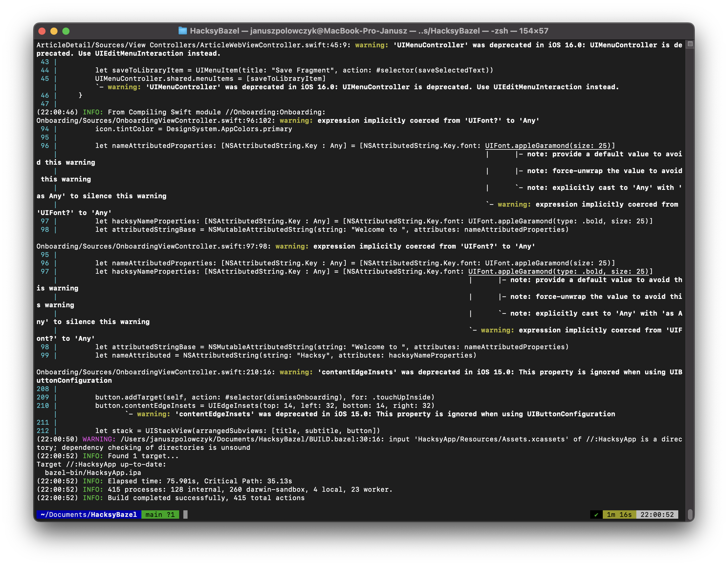This screenshot has width=728, height=566.
Task: Click the green checkmark status in prompt
Action: [x=596, y=515]
